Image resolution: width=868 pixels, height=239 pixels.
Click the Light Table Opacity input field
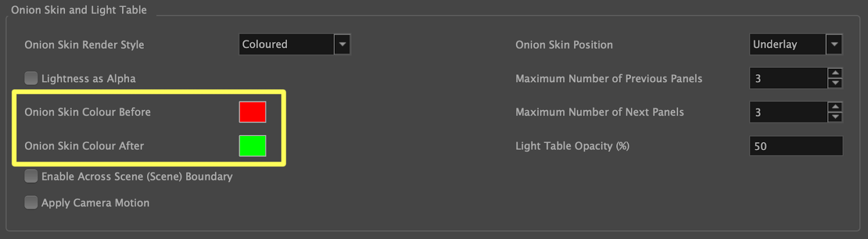[x=796, y=146]
